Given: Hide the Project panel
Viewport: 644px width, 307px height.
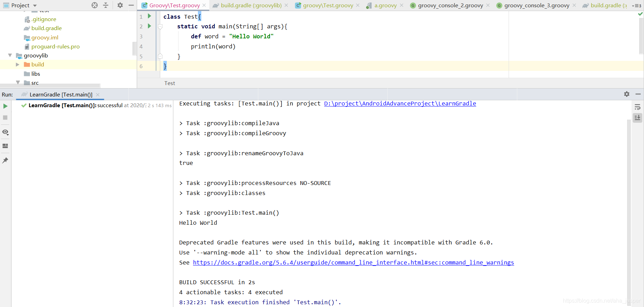Looking at the screenshot, I should pos(131,5).
